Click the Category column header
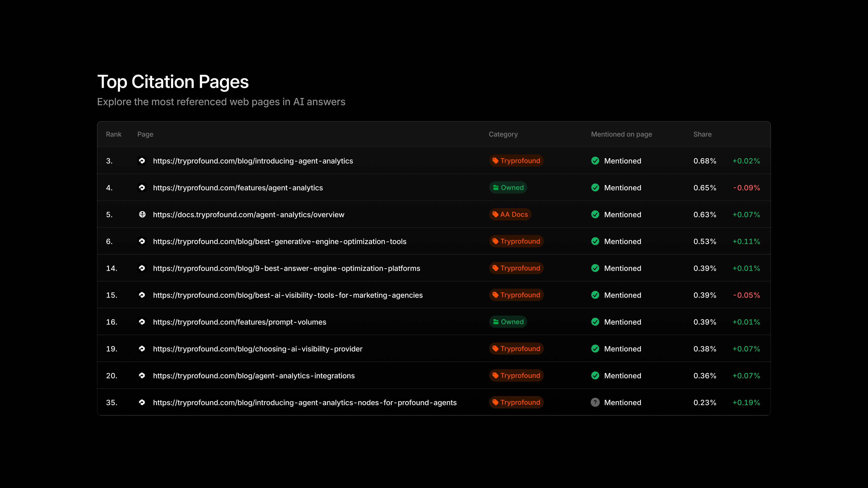The image size is (868, 488). [x=503, y=134]
